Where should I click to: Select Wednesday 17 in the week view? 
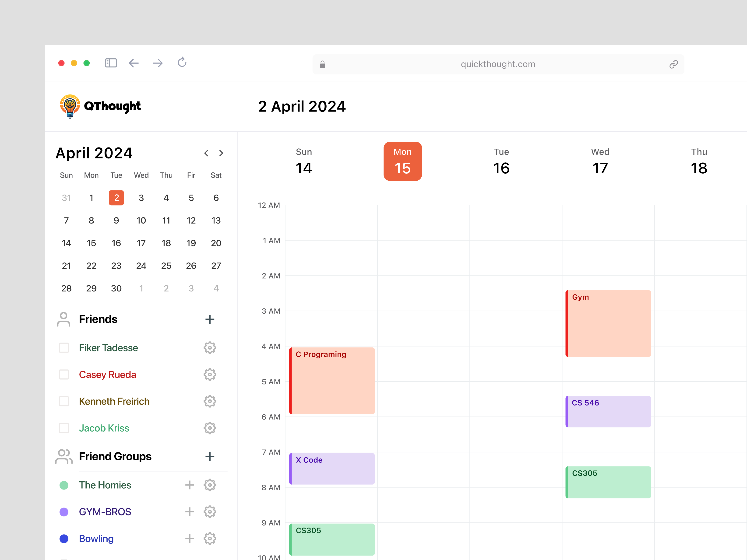click(600, 161)
